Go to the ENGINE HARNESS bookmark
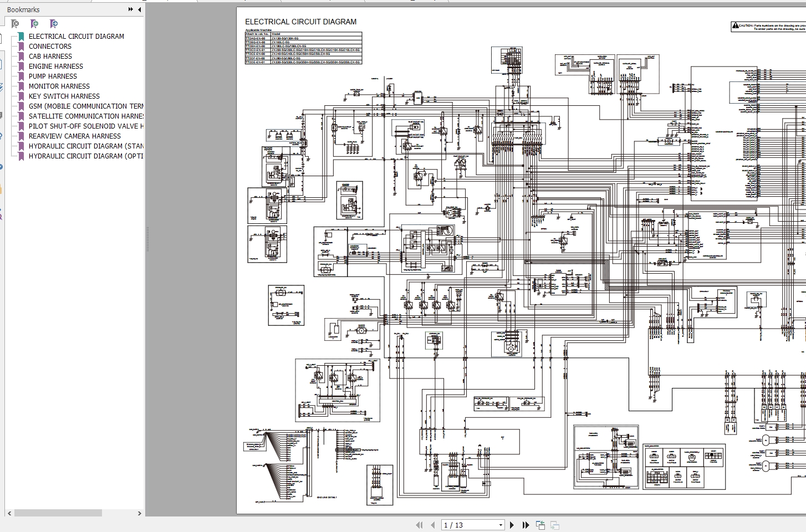 (x=56, y=66)
